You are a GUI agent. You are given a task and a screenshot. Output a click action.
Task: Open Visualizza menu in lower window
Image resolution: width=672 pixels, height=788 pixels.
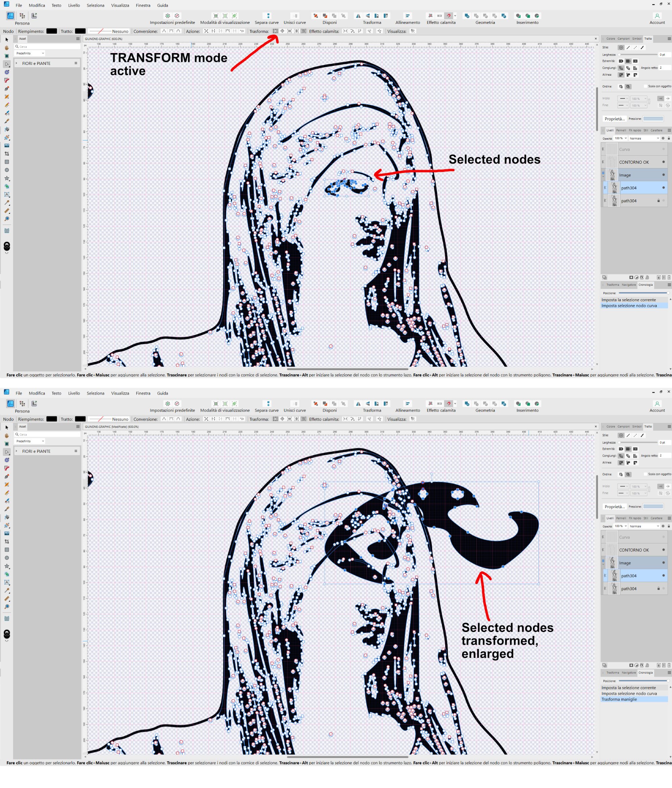tap(120, 393)
